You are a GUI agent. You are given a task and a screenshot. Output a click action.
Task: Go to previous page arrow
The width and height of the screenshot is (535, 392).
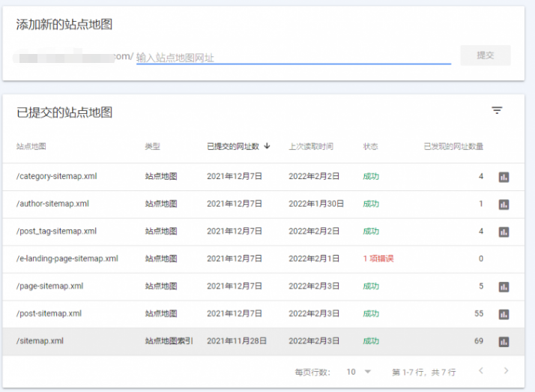tap(481, 371)
